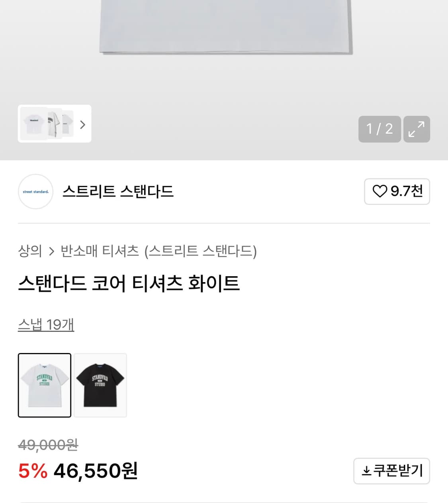
Task: Open the 반소매 티셔츠 (스트리트 스탠다드) breadcrumb
Action: click(x=158, y=251)
